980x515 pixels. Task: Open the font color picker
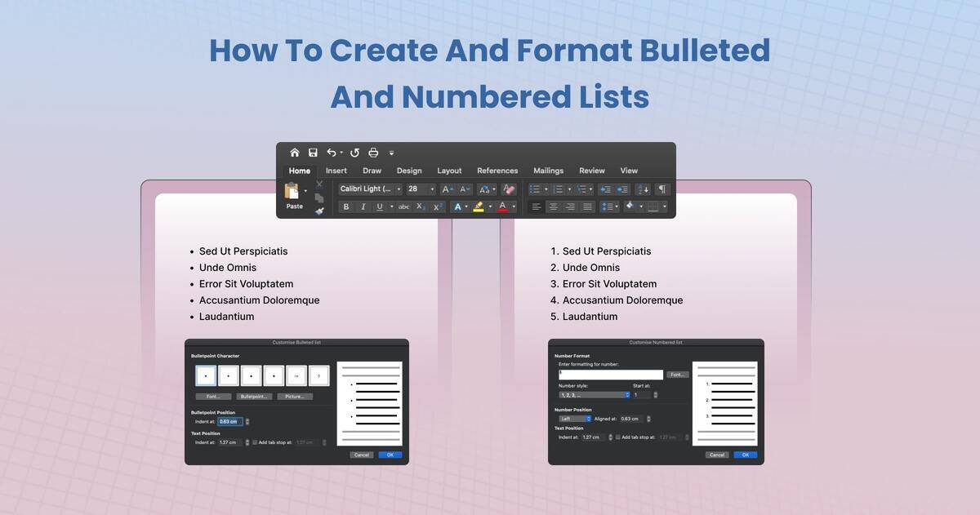503,206
